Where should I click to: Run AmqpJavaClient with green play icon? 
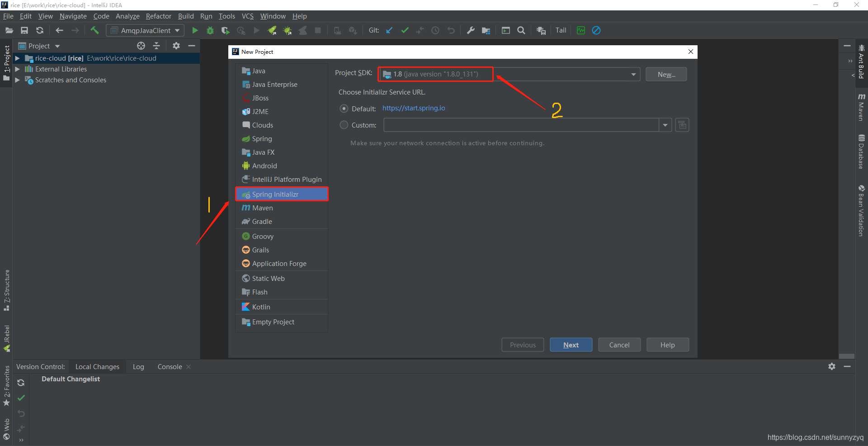[x=195, y=30]
